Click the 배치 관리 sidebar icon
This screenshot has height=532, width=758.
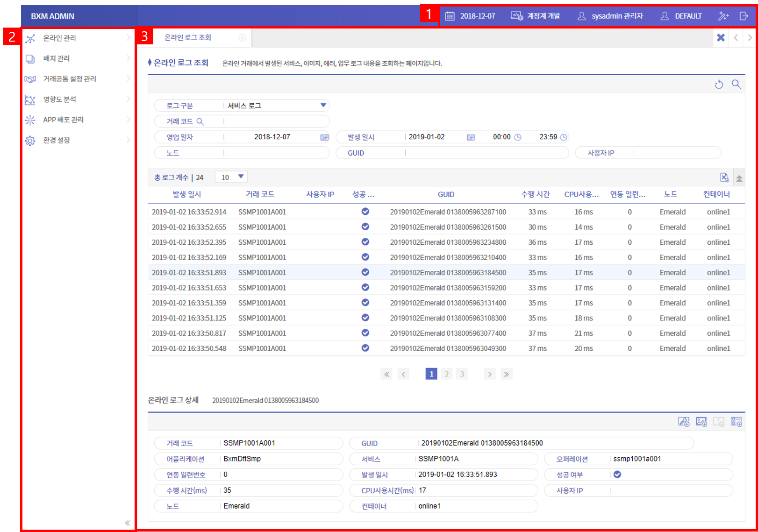pyautogui.click(x=30, y=59)
